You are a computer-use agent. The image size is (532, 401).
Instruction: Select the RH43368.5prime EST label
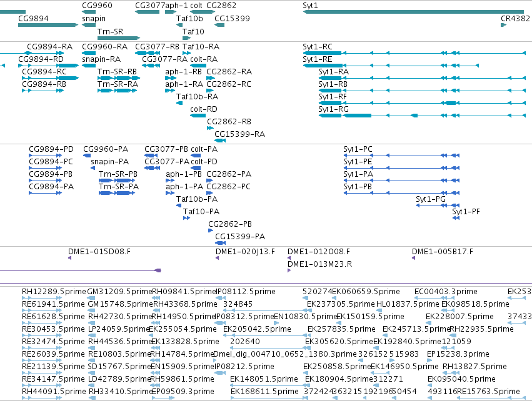pos(185,304)
